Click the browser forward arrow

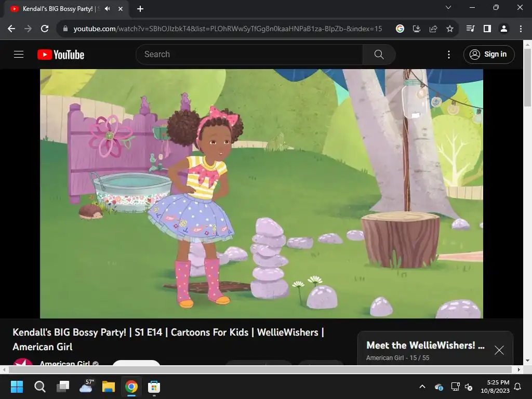pos(28,29)
